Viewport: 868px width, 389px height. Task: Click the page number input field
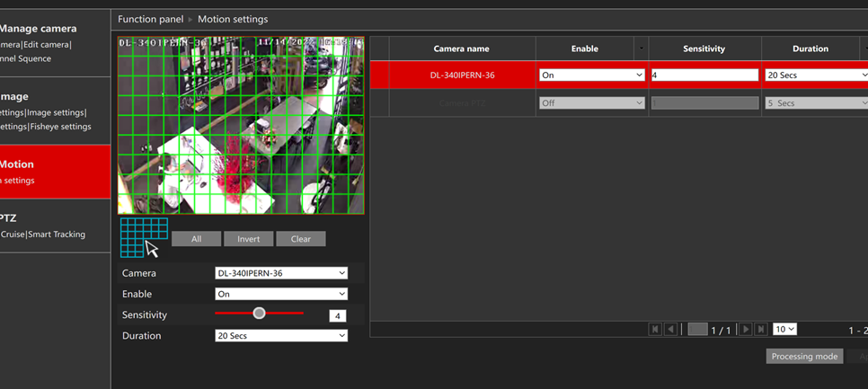click(697, 329)
